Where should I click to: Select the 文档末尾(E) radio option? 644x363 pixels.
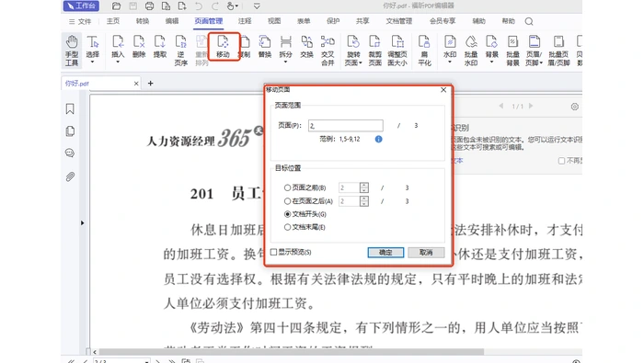tap(287, 227)
